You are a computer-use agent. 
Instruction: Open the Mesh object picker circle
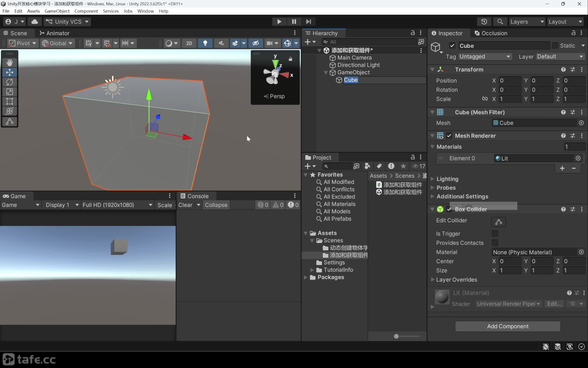pos(581,123)
